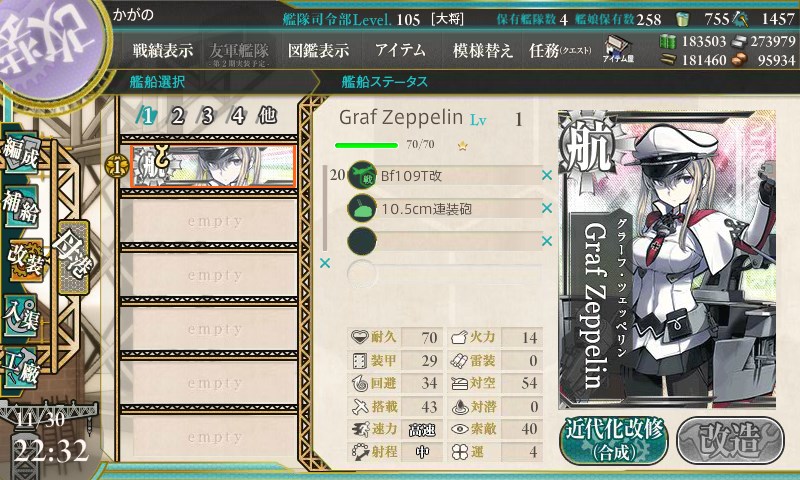Click the 近代化改修 modernization button
Viewport: 800px width, 480px height.
(615, 441)
